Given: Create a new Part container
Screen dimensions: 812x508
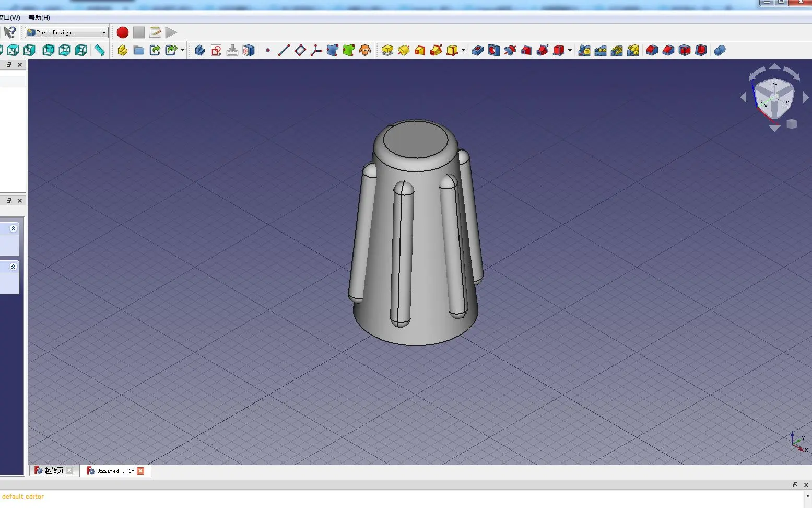Looking at the screenshot, I should click(123, 50).
